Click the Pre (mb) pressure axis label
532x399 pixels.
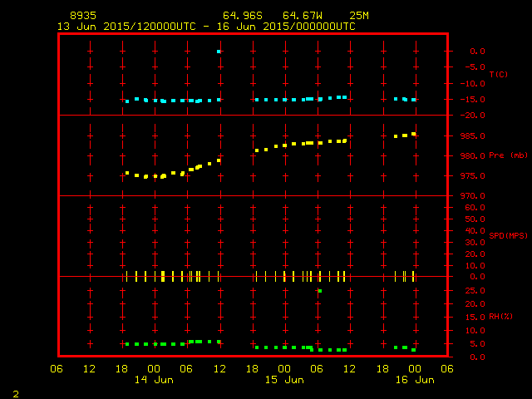[x=508, y=155]
